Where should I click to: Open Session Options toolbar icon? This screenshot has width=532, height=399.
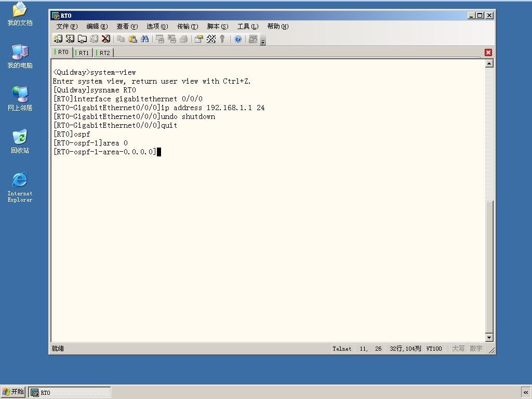199,39
